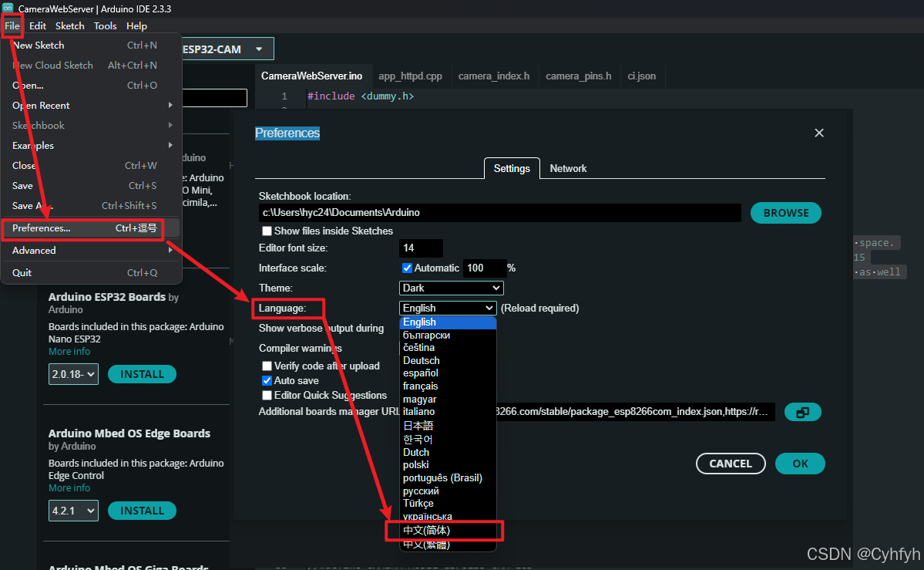Click the Sketchbook location path field
This screenshot has width=924, height=570.
coord(499,212)
